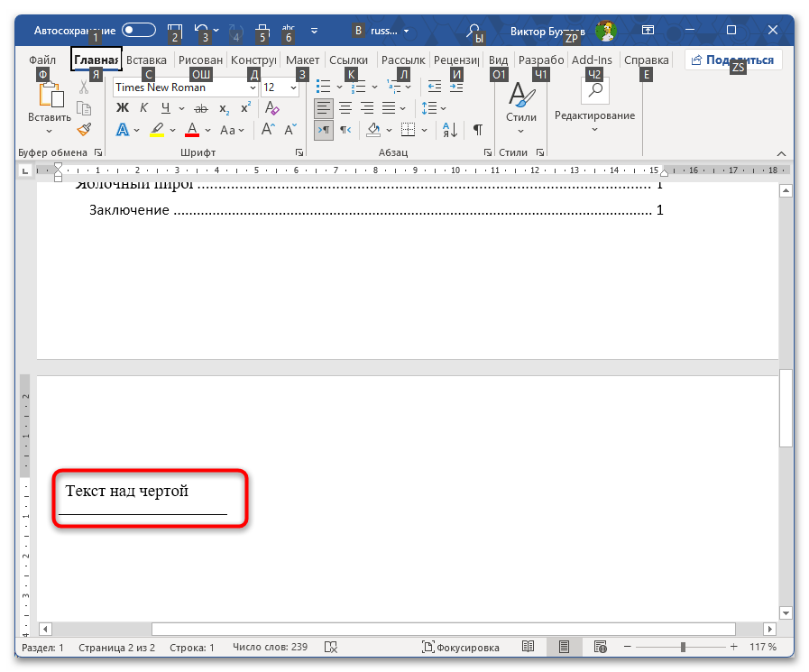Screen dimensions: 809x672
Task: Click the Copy icon
Action: tap(84, 108)
